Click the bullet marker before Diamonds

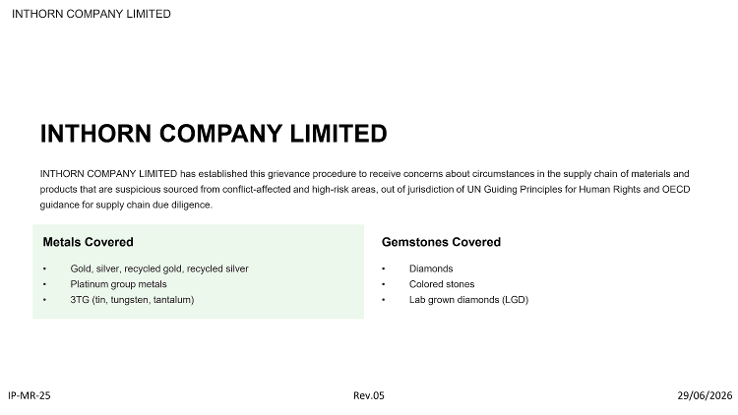tap(384, 269)
